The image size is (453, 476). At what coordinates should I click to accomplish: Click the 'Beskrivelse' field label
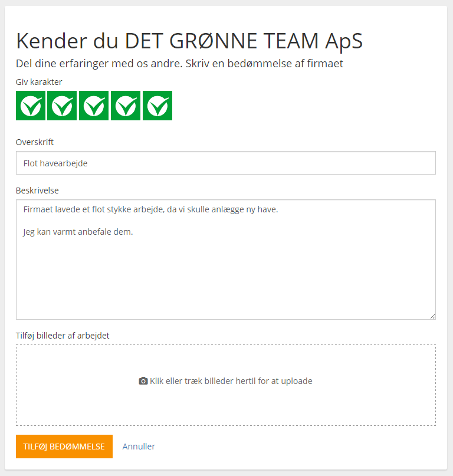[37, 191]
